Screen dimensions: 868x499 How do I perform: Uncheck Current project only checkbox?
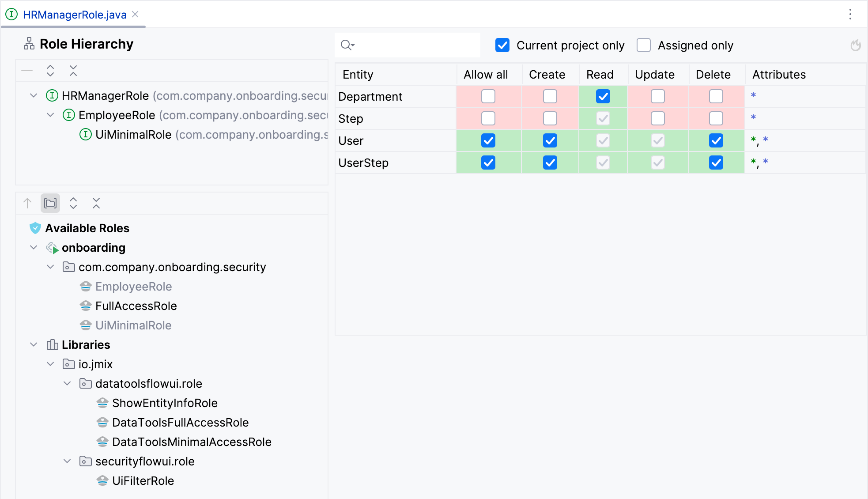point(502,45)
